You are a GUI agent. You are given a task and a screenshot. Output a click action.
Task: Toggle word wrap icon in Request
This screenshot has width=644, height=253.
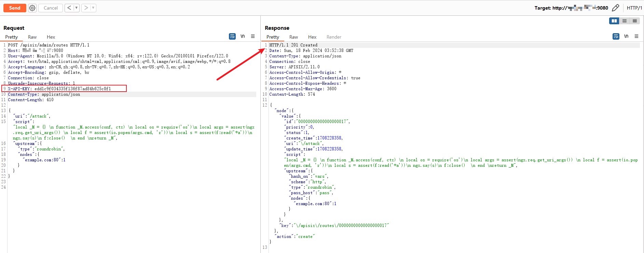(x=232, y=36)
